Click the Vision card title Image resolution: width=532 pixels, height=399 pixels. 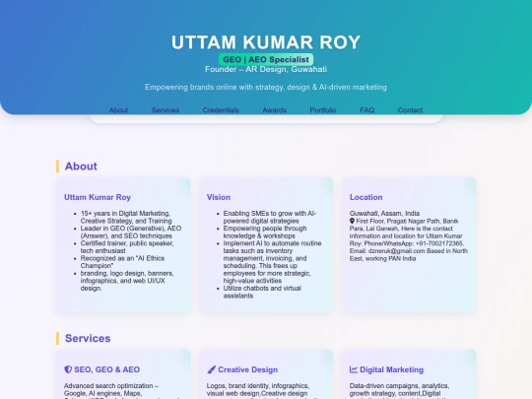(219, 197)
